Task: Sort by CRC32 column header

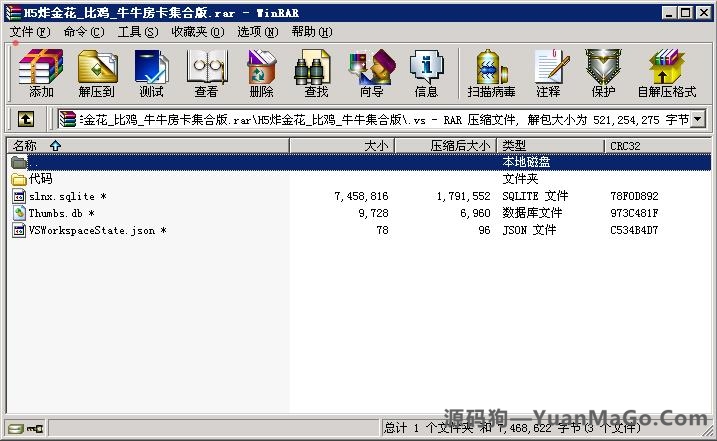Action: [x=658, y=146]
